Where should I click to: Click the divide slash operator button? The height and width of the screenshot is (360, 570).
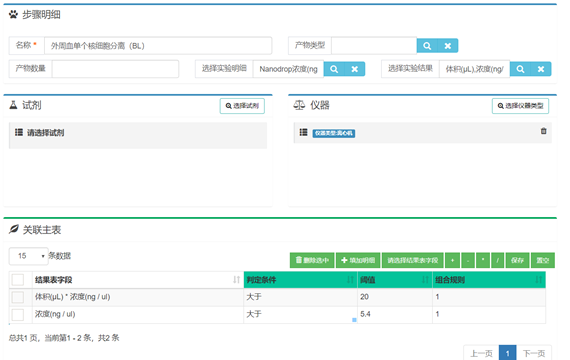(498, 260)
